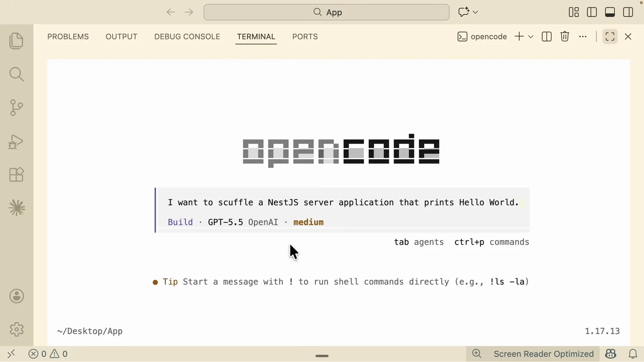
Task: Toggle the secondary side bar
Action: pos(628,12)
